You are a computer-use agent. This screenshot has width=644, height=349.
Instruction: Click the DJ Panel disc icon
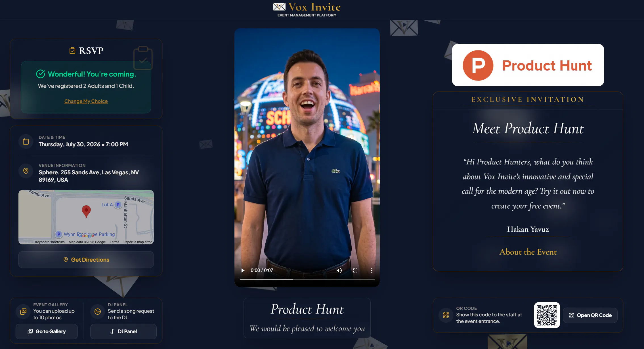[98, 312]
